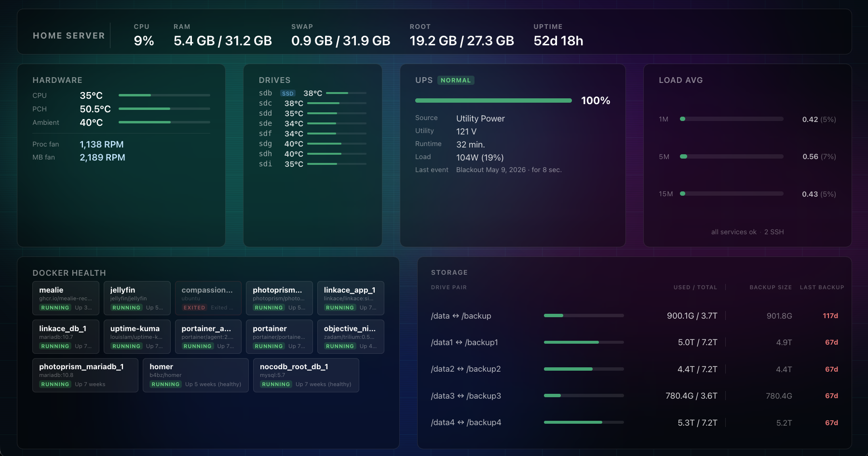Click the /data1 ↔ /backup1 drive pair
868x456 pixels.
464,343
